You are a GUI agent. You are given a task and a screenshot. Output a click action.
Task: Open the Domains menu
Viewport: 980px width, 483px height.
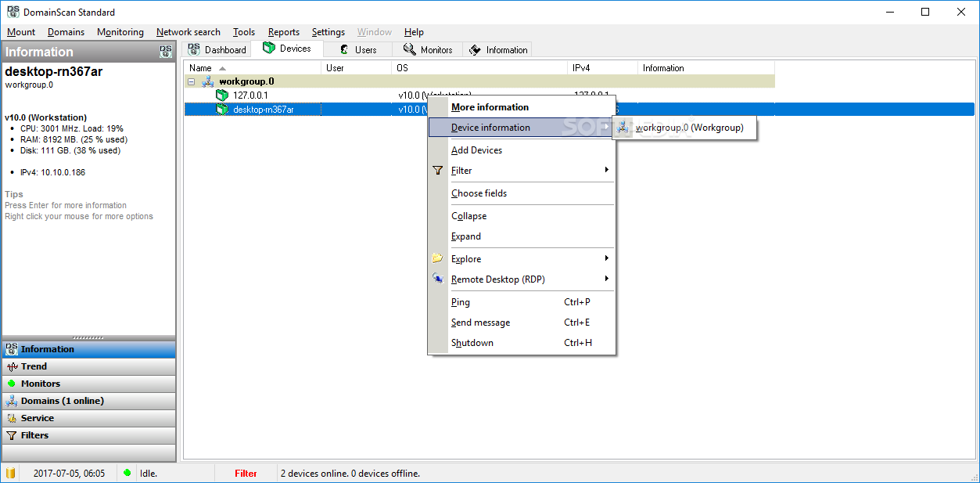click(66, 32)
